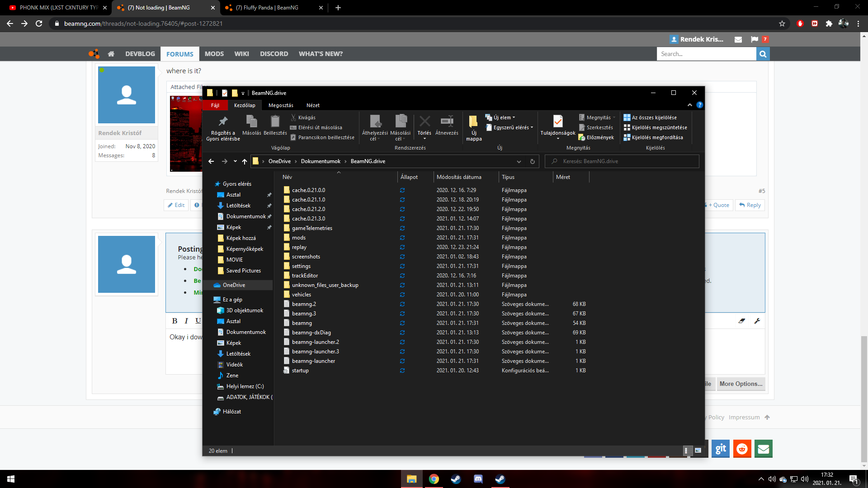Open Quick Access toolbar customize arrow
Image resolution: width=868 pixels, height=488 pixels.
coord(243,93)
